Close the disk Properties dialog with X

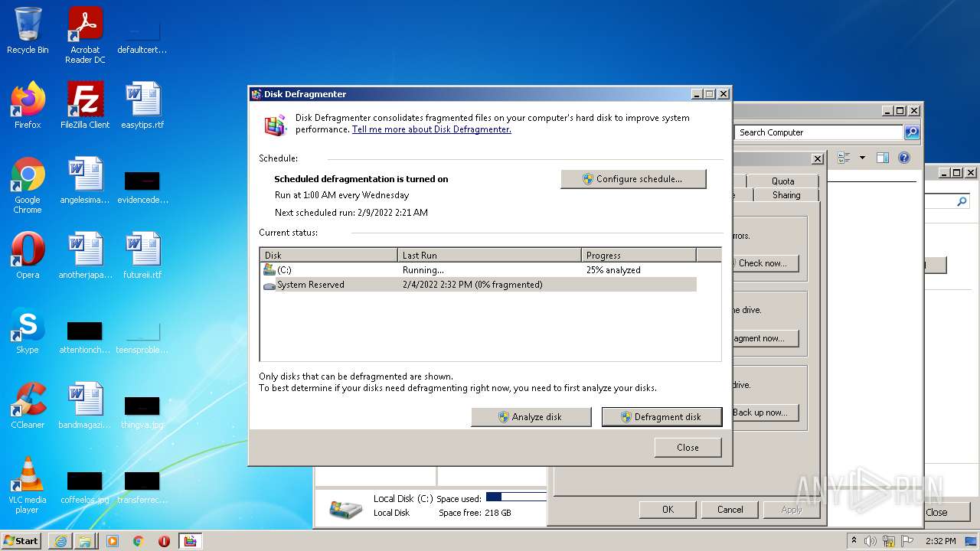point(818,158)
